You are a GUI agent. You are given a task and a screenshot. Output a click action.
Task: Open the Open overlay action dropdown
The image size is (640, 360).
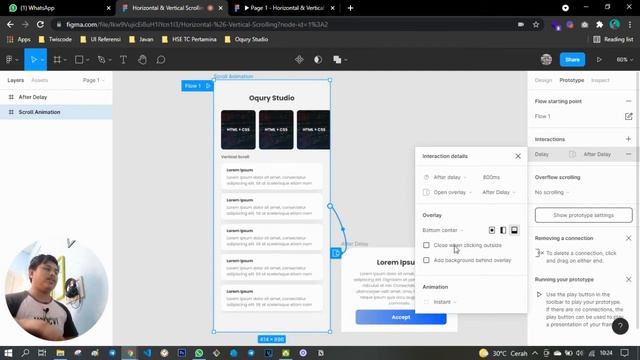click(x=452, y=192)
